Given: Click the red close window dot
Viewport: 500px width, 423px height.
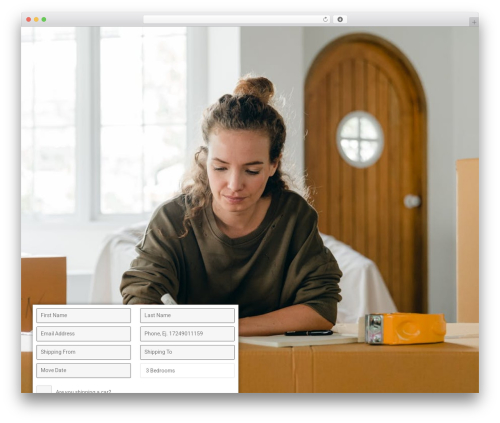Looking at the screenshot, I should (29, 19).
